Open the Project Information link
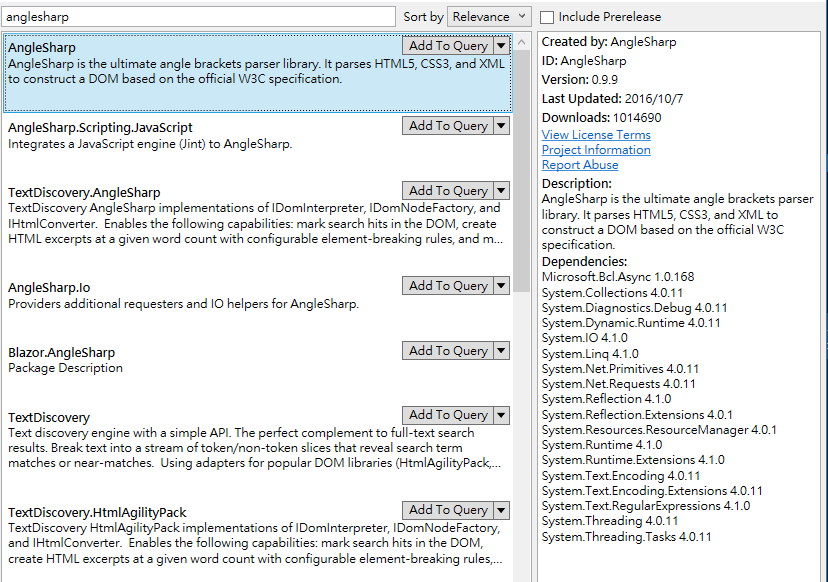This screenshot has width=828, height=582. pos(596,150)
